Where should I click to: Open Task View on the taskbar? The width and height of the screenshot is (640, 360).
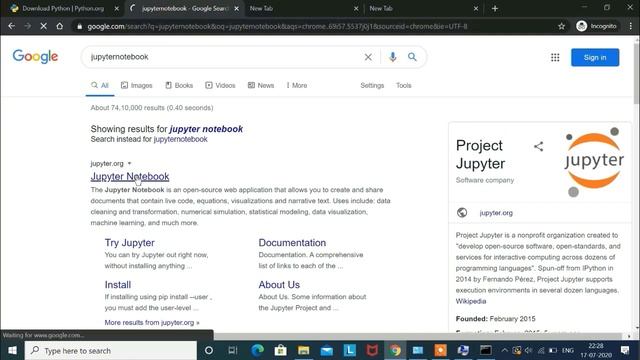233,350
